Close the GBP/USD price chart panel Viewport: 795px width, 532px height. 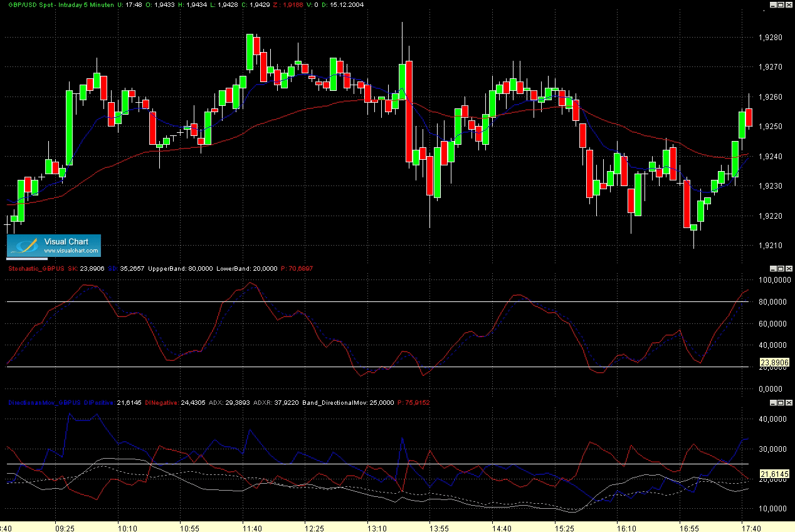[x=789, y=4]
